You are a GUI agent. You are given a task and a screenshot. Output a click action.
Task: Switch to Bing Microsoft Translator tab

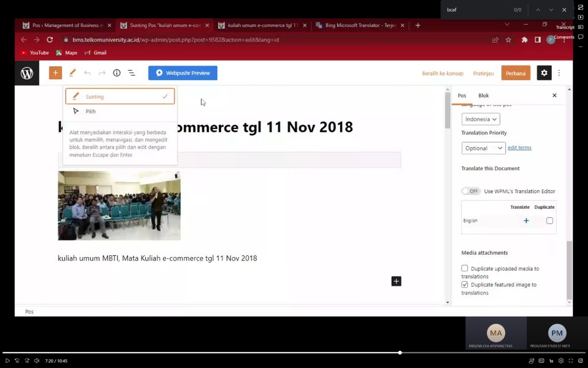pos(361,25)
